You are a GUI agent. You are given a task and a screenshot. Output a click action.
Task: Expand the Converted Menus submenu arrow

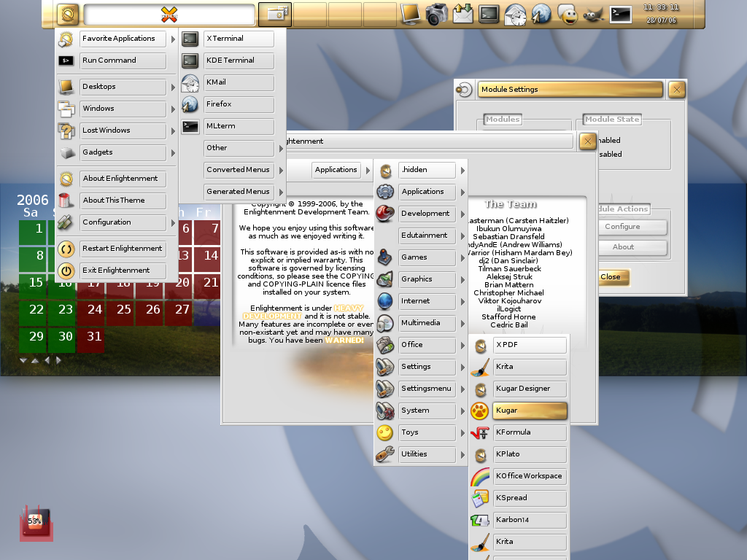coord(281,170)
